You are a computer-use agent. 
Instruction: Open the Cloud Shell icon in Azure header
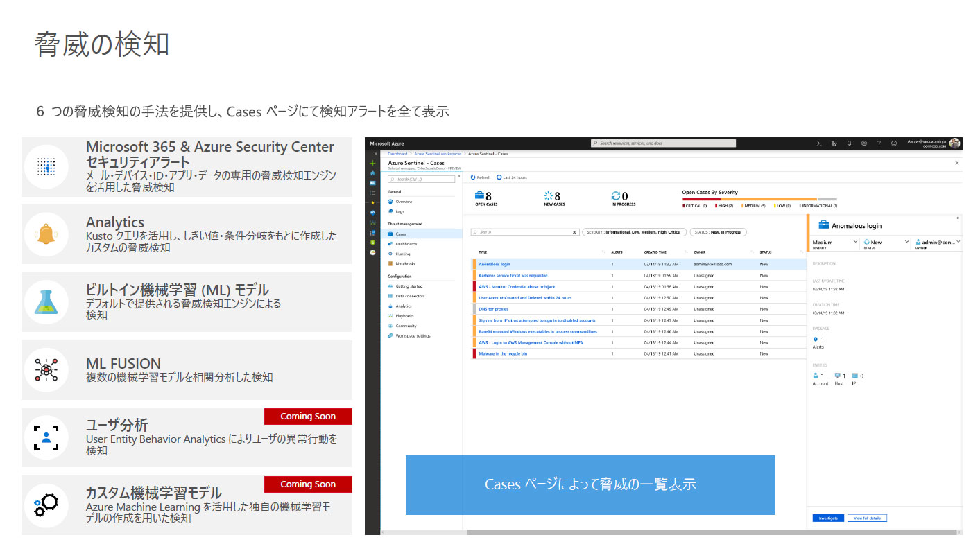point(819,143)
